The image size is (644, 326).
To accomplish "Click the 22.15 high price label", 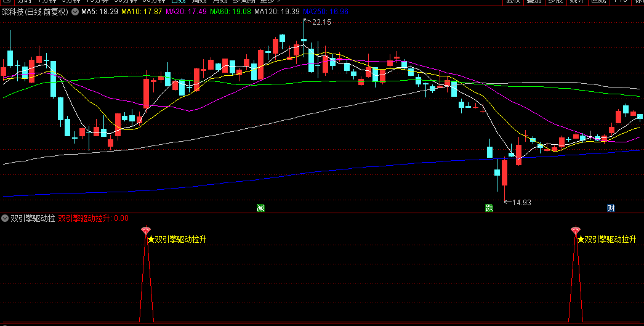I will click(321, 22).
